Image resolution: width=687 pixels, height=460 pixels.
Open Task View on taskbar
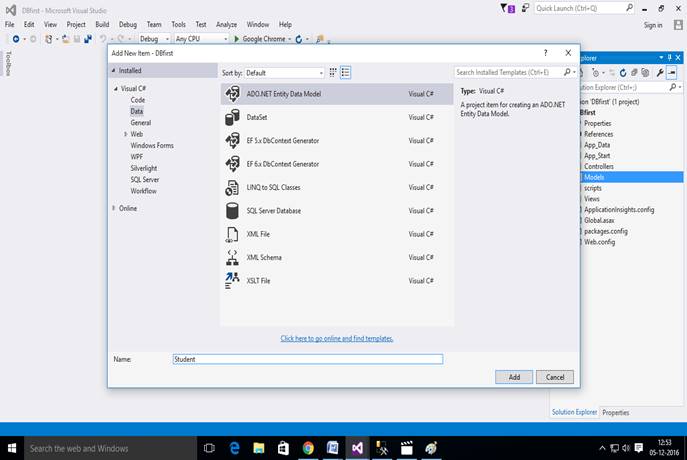209,448
